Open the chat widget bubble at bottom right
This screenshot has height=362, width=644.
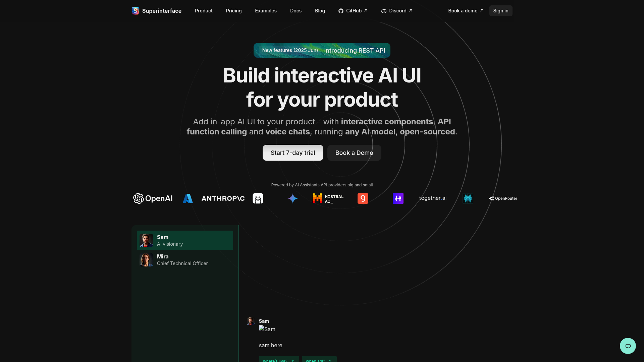click(628, 346)
